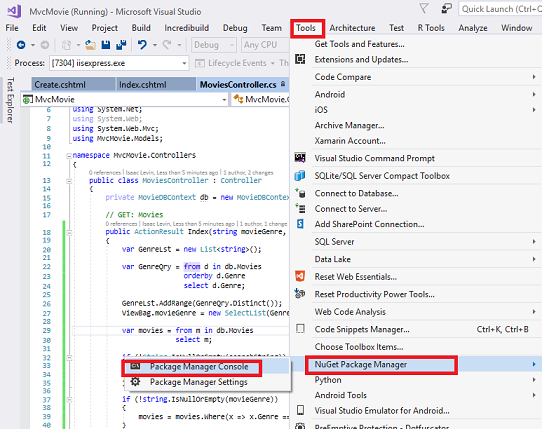Image resolution: width=542 pixels, height=429 pixels.
Task: Open the Extensions and Updates menu item
Action: [361, 59]
